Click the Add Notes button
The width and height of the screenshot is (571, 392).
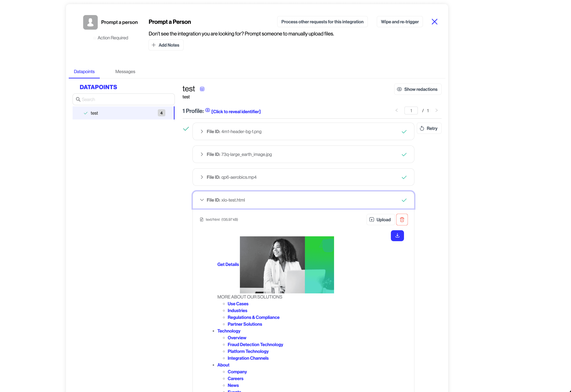(166, 45)
